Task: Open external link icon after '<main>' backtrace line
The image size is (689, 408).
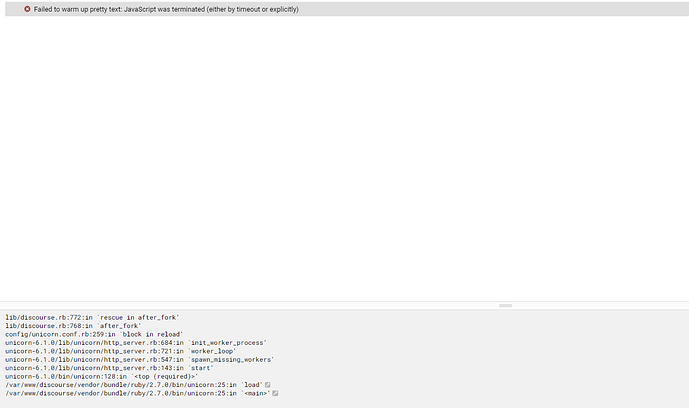Action: click(x=275, y=393)
